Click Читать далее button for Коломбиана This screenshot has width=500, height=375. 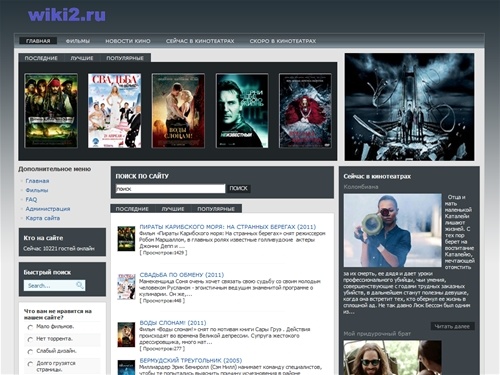(x=452, y=326)
